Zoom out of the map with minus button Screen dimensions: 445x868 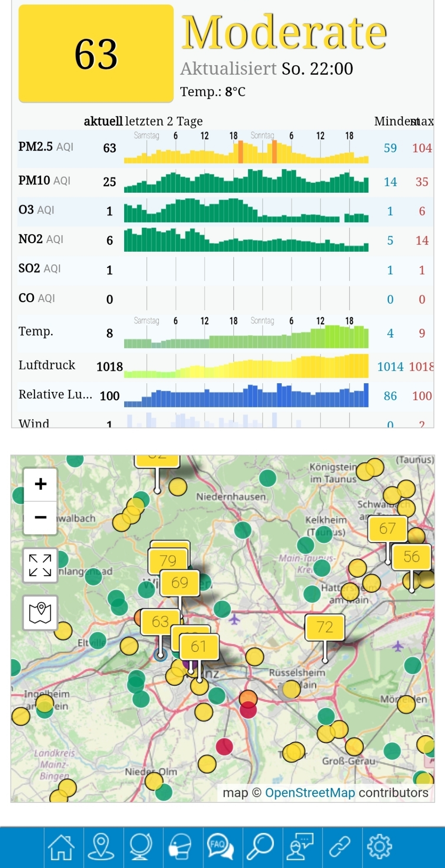pos(40,517)
